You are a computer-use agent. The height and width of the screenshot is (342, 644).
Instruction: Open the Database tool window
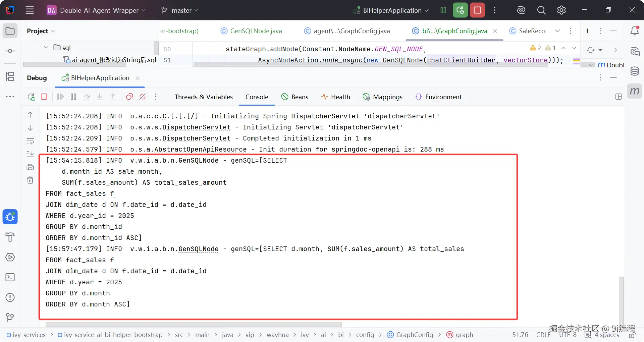[x=635, y=71]
